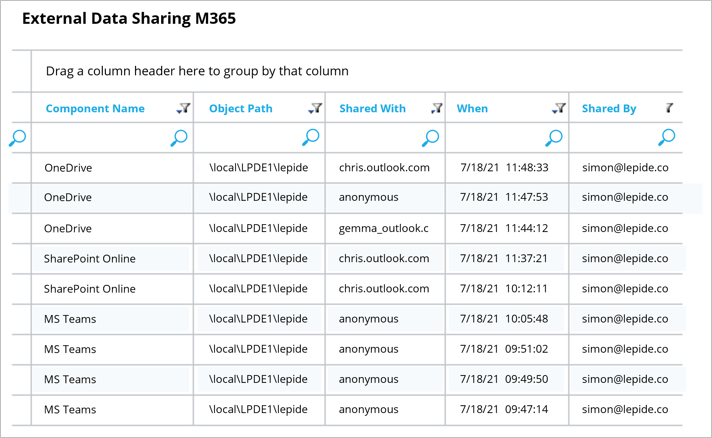Click timestamp 7/18/21 09:51:02
This screenshot has height=438, width=712.
point(504,349)
